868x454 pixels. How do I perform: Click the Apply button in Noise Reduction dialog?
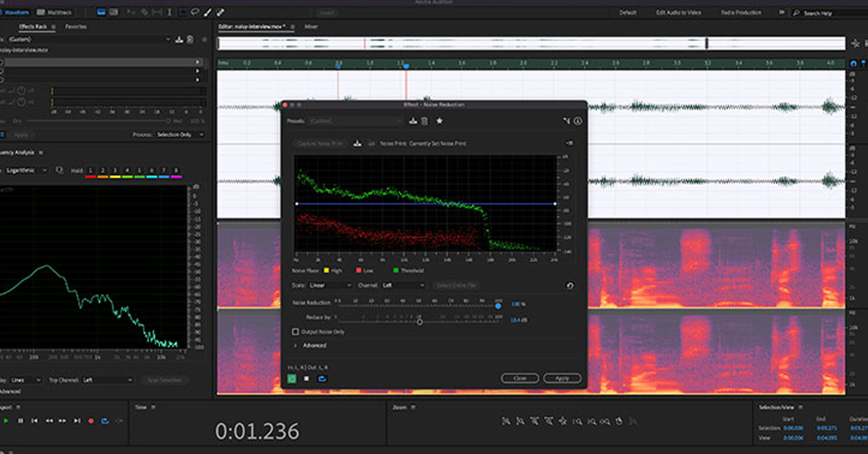pos(562,378)
